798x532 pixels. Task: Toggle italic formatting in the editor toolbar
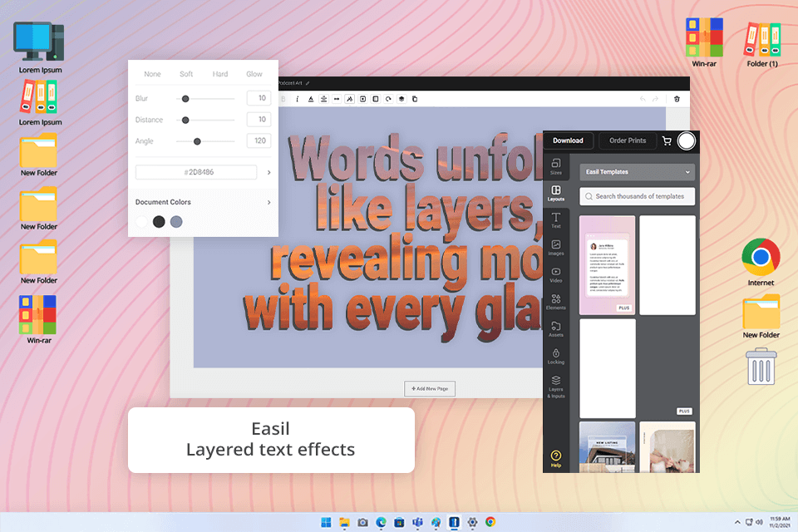(x=298, y=99)
